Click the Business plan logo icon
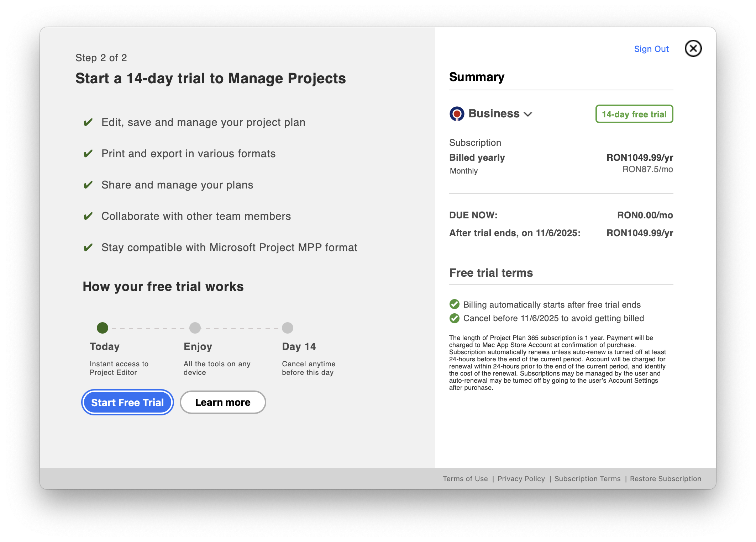The height and width of the screenshot is (542, 756). 457,114
